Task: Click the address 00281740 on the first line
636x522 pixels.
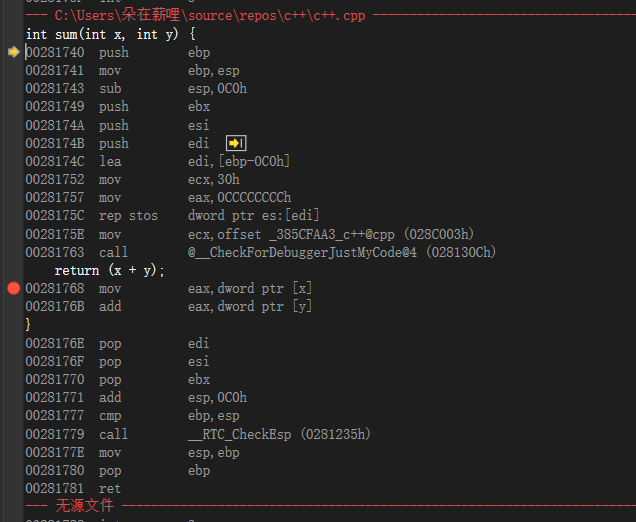Action: point(55,52)
